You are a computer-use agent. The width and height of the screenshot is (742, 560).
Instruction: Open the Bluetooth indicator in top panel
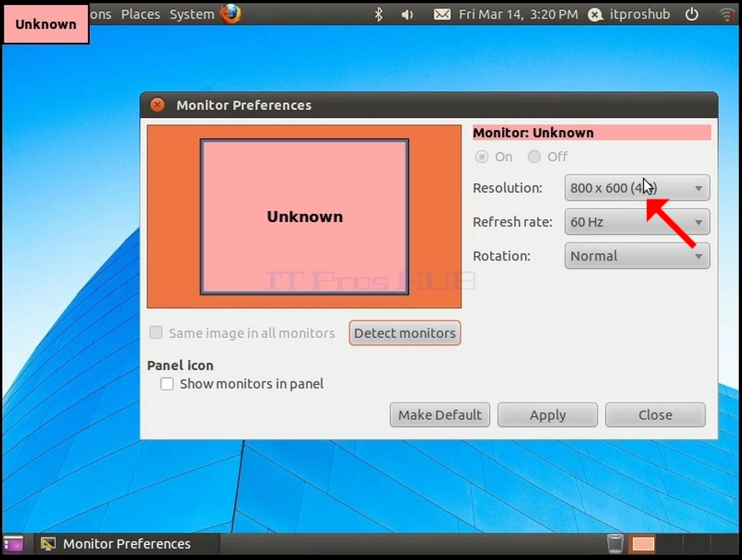(378, 15)
